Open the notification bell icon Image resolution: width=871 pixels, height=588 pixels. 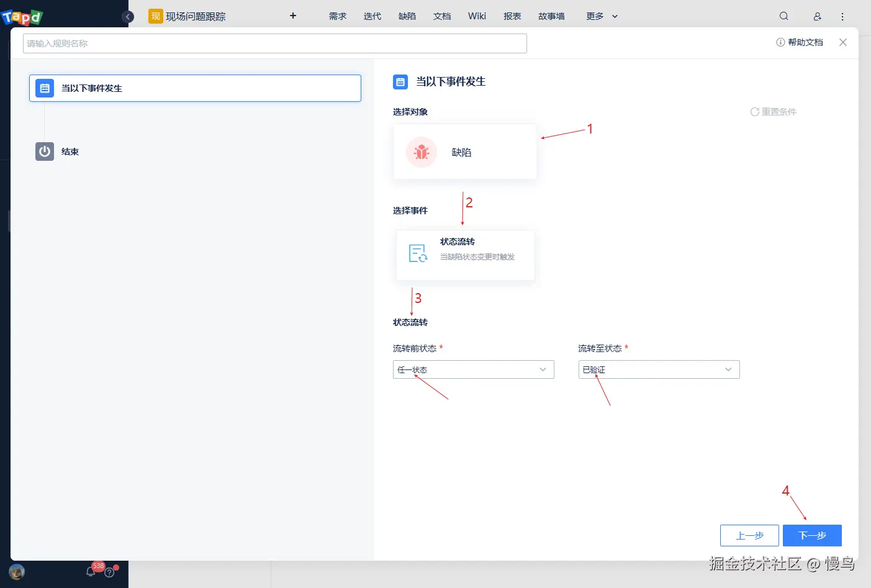[x=91, y=572]
